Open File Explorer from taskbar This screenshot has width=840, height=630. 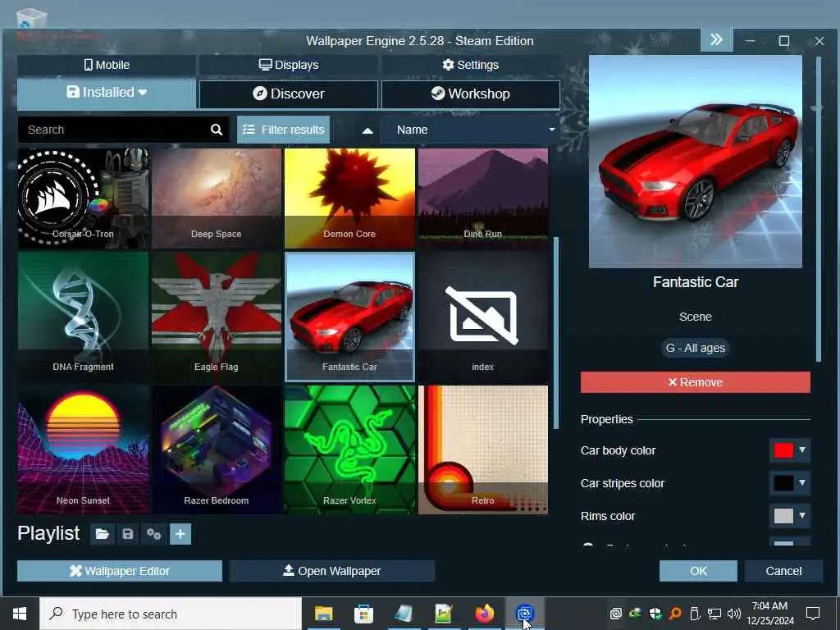(323, 614)
